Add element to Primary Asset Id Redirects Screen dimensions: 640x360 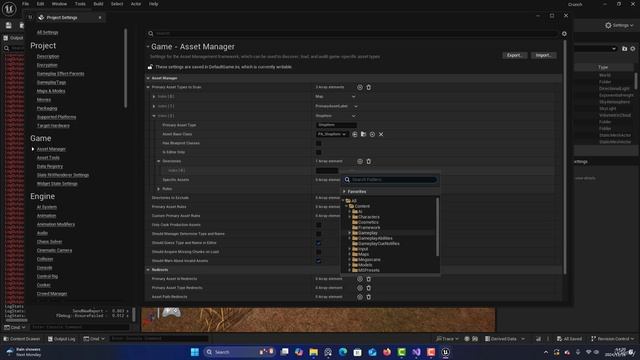pos(360,279)
